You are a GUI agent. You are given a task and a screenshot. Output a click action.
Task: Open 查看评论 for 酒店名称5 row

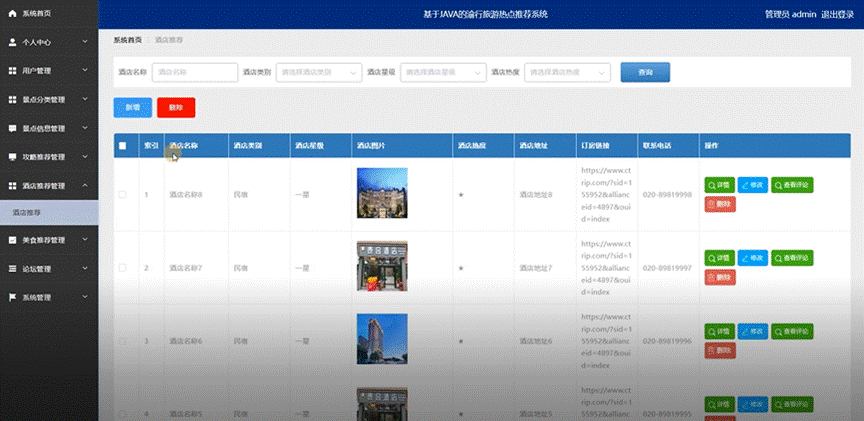pyautogui.click(x=792, y=404)
